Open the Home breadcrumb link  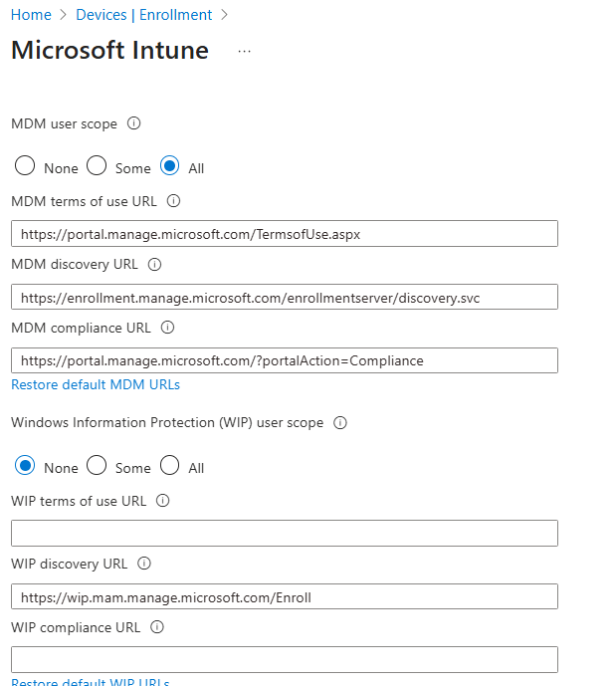pyautogui.click(x=31, y=15)
